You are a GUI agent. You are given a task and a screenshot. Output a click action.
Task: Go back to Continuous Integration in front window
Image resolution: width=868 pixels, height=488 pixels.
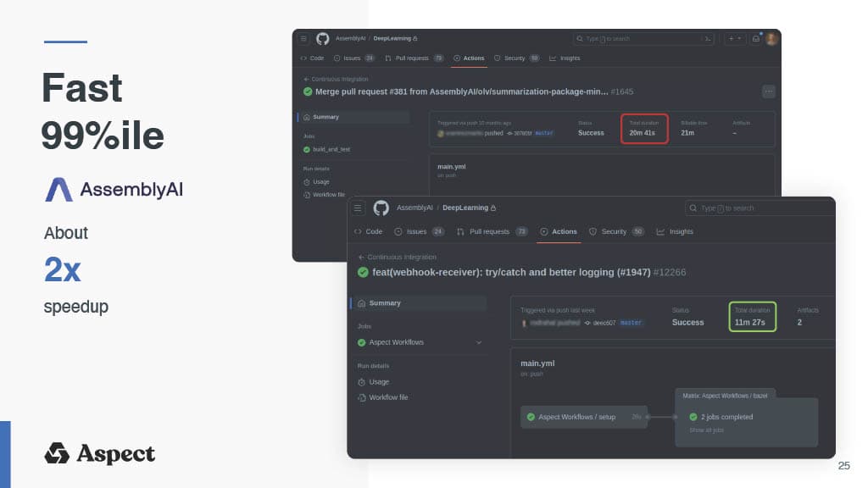click(397, 258)
